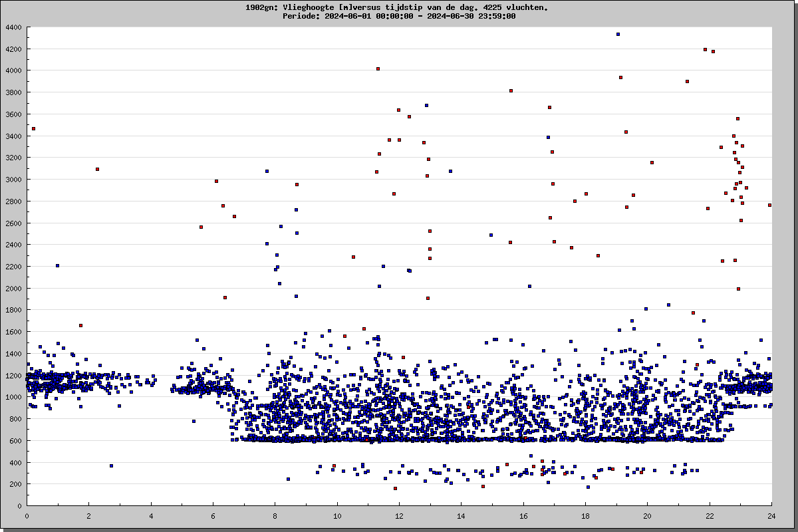Screen dimensions: 798x532
Task: Click y-axis label 1200
Action: pos(13,375)
